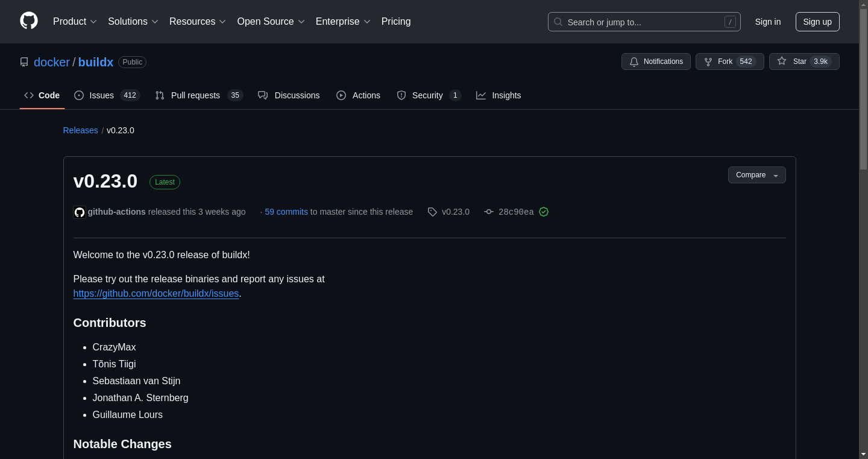This screenshot has width=868, height=459.
Task: Click the github-actions author name
Action: coord(117,212)
